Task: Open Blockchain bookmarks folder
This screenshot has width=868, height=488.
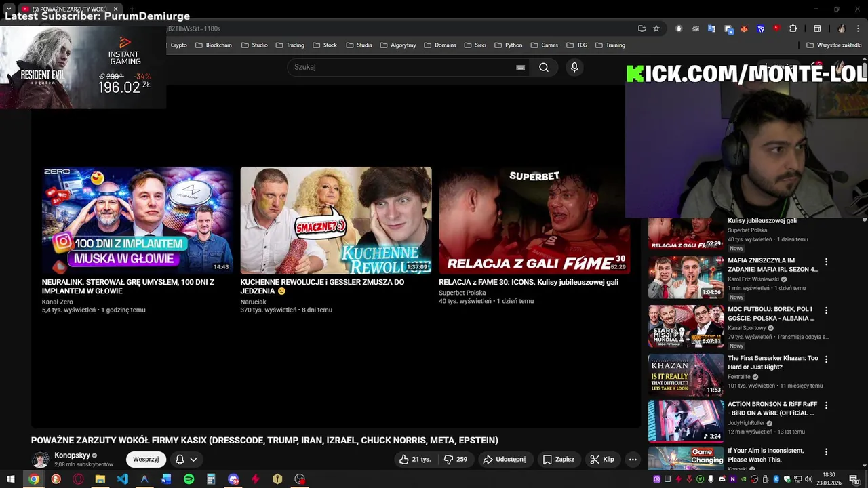Action: (x=214, y=45)
